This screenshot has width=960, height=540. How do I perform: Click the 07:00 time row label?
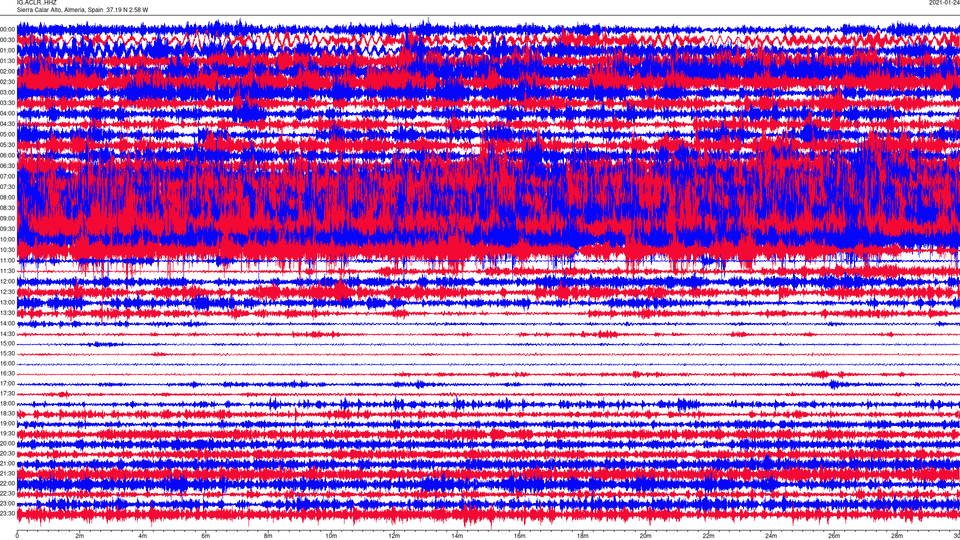click(x=8, y=176)
